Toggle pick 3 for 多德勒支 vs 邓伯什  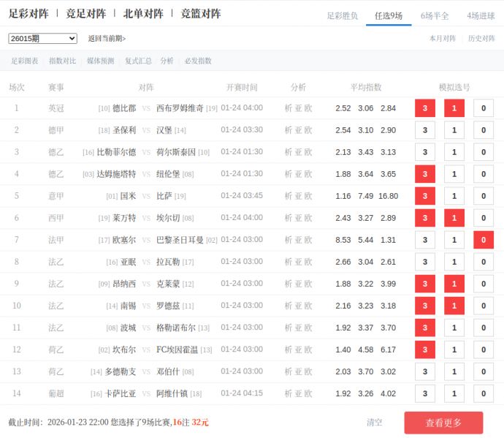[424, 371]
